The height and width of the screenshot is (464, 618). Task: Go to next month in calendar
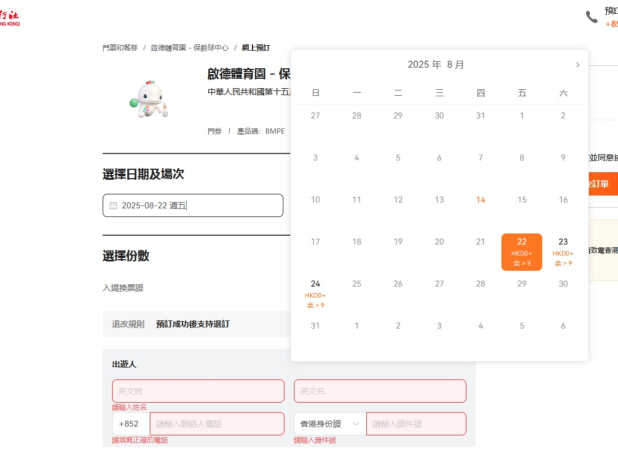(577, 65)
